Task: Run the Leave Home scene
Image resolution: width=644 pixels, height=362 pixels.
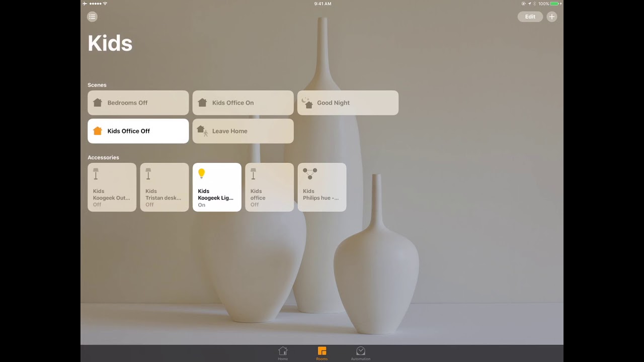Action: (x=243, y=131)
